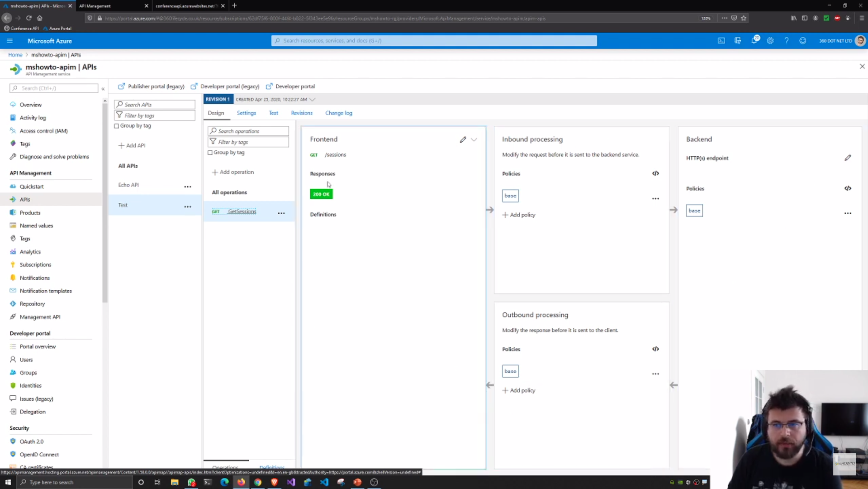
Task: Open Subscriptions in the sidebar
Action: tap(35, 265)
